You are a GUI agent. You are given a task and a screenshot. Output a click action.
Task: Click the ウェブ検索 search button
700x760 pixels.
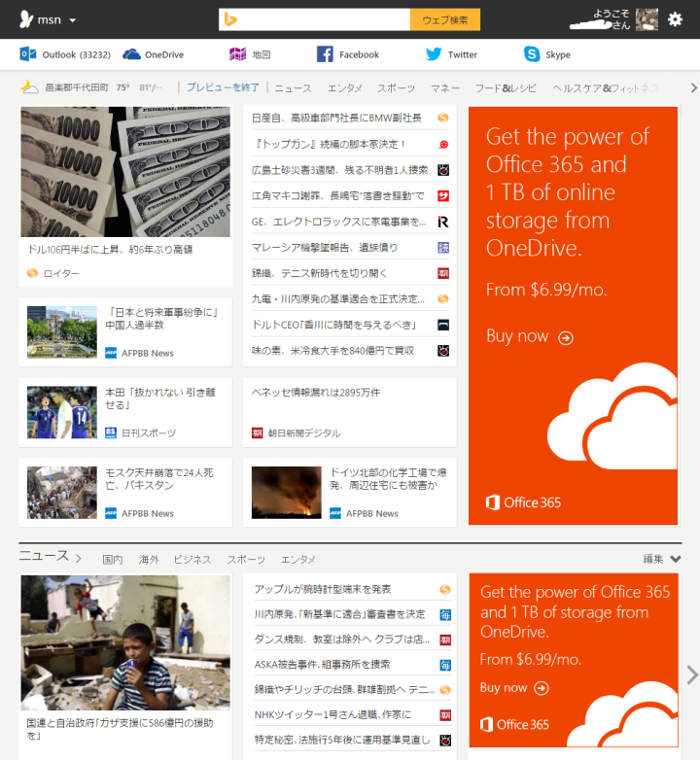tap(445, 19)
